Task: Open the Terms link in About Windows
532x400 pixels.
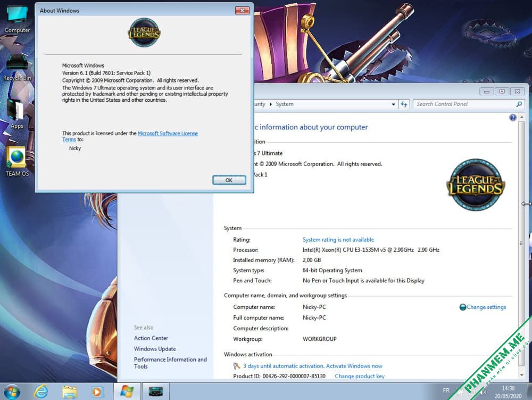Action: pos(69,140)
